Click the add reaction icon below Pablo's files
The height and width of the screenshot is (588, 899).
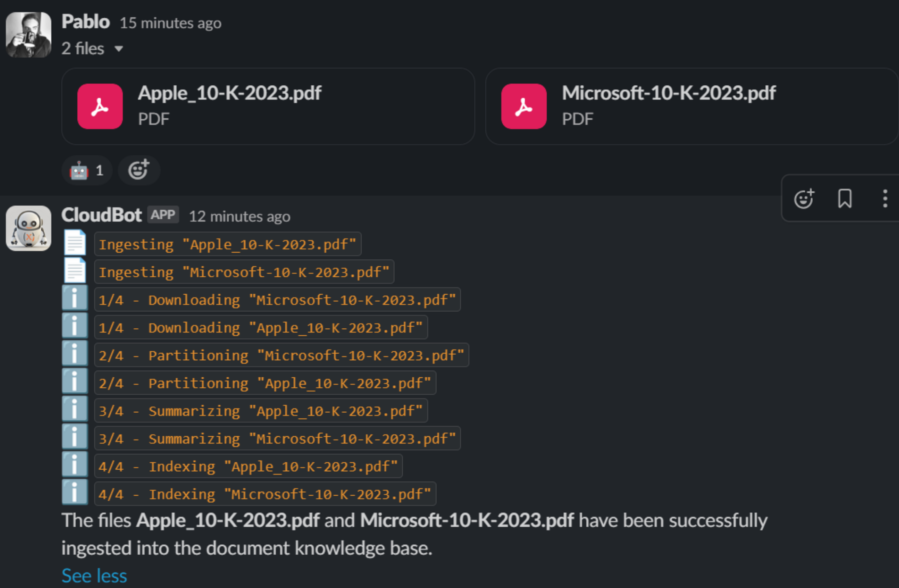pyautogui.click(x=139, y=170)
